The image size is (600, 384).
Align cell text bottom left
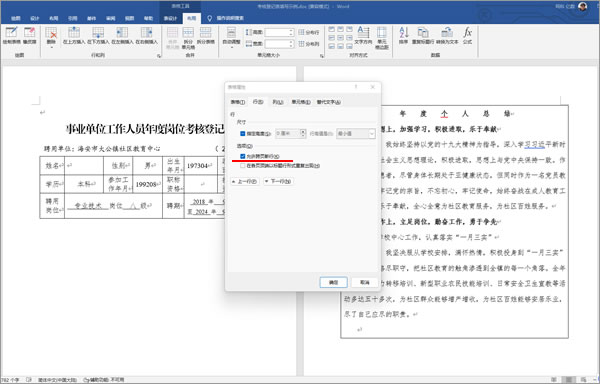331,46
